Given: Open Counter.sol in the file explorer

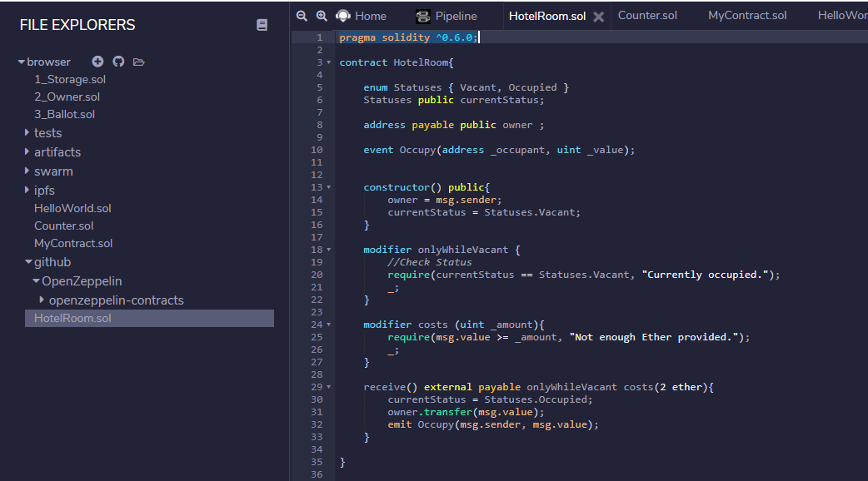Looking at the screenshot, I should point(63,226).
